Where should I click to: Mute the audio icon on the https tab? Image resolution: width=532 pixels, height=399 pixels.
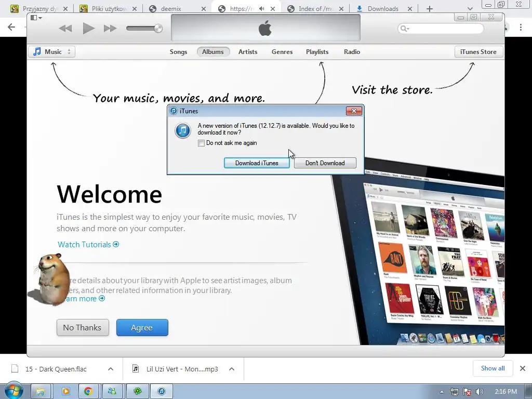click(262, 9)
